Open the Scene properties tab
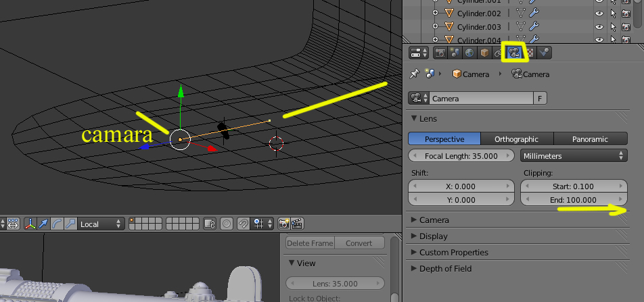This screenshot has height=302, width=644. coord(455,53)
